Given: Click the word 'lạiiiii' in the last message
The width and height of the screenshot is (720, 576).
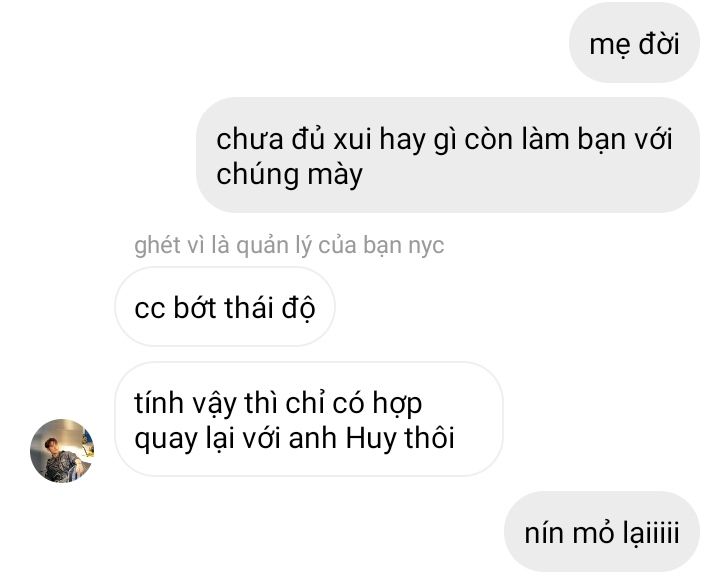Looking at the screenshot, I should [x=651, y=532].
